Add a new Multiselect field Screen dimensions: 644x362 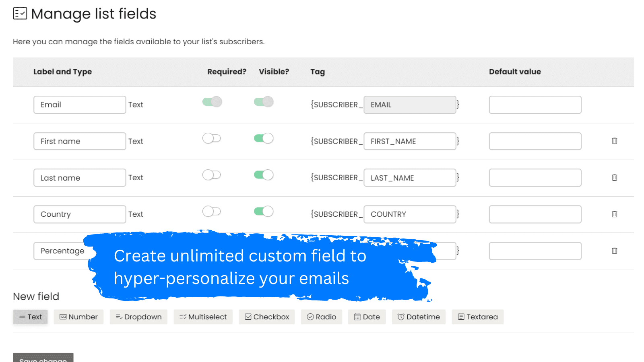click(x=203, y=317)
